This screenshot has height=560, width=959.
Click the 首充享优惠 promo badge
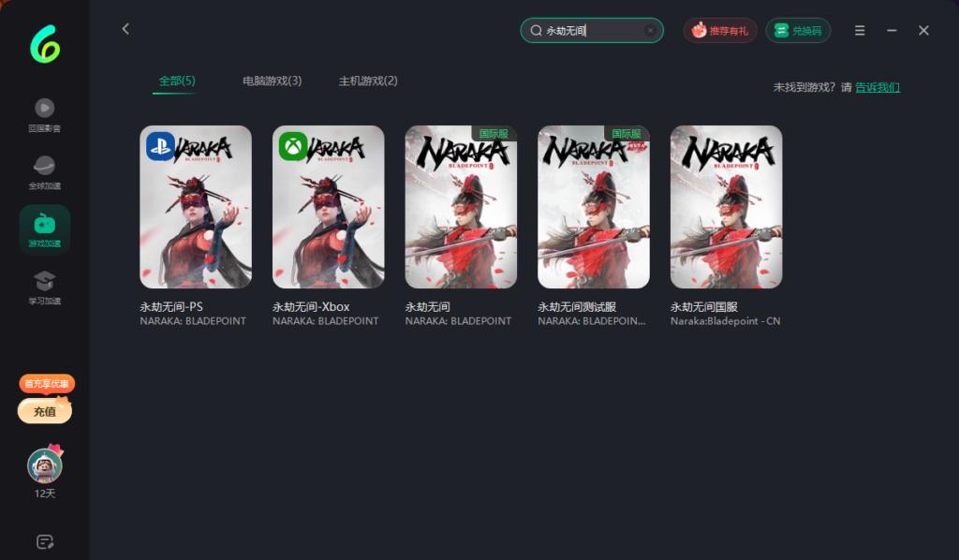(x=47, y=383)
